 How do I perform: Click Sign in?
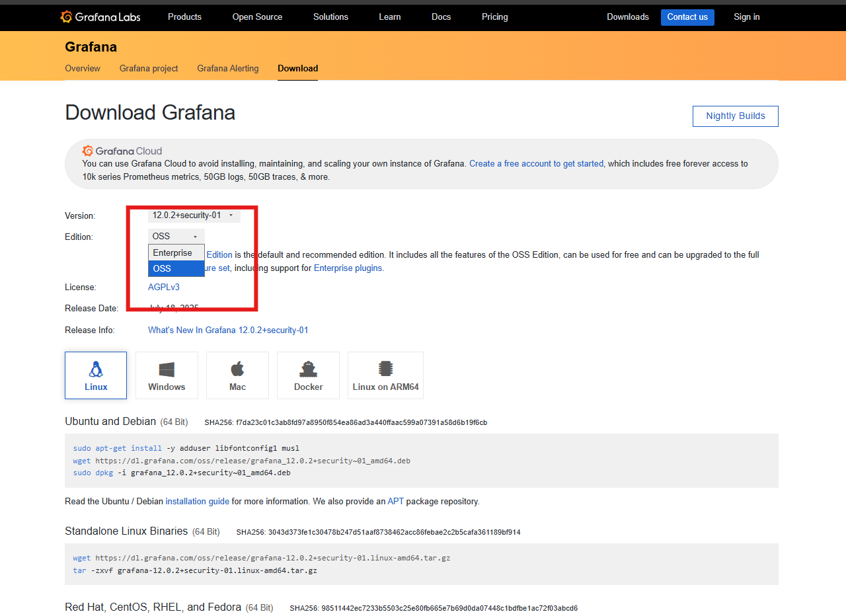tap(747, 17)
